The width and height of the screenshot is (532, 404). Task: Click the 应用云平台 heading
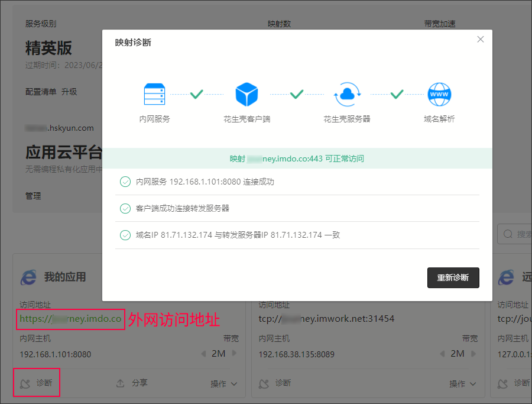(64, 152)
